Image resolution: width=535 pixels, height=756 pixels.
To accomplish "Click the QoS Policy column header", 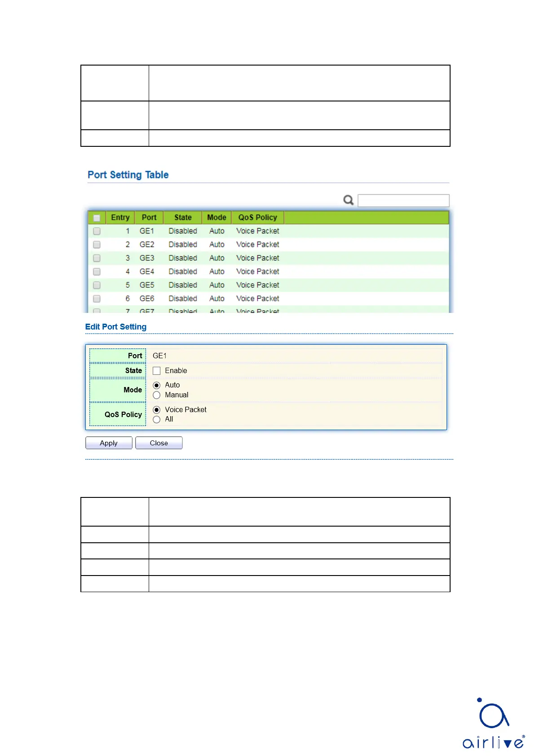I will [x=257, y=218].
